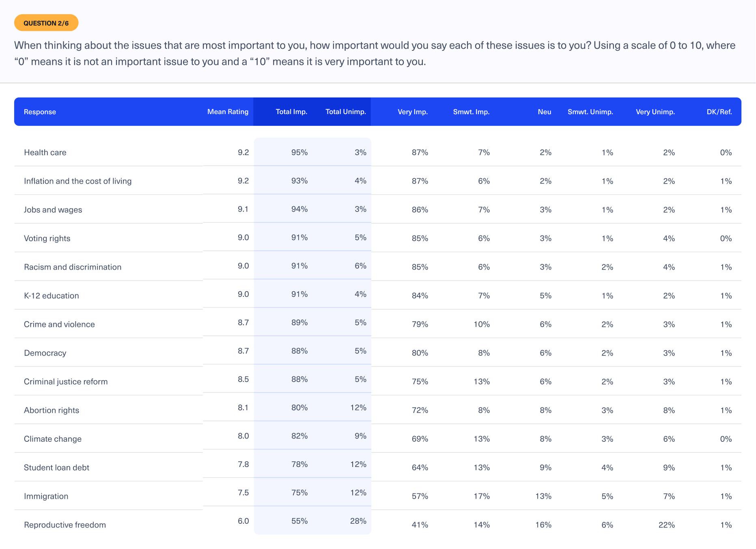This screenshot has height=549, width=756.
Task: Click the Racism and discrimination row label
Action: point(73,267)
